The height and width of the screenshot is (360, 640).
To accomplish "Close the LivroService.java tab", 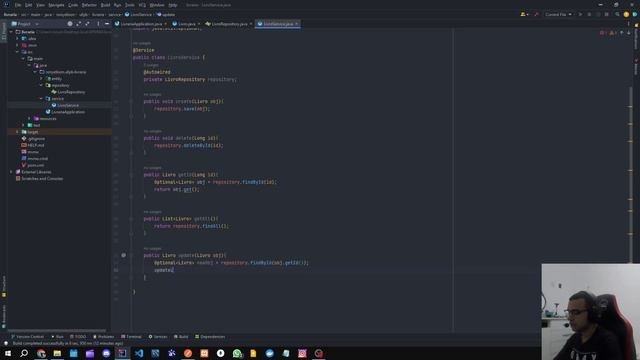I will coord(297,24).
